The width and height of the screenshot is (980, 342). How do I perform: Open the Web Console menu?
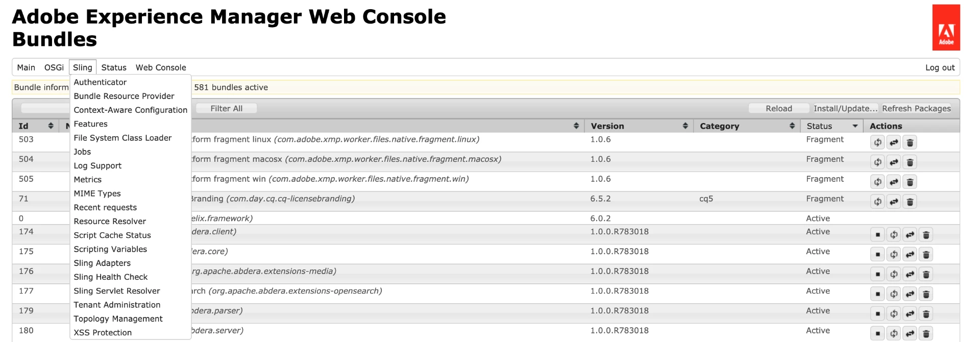tap(161, 67)
